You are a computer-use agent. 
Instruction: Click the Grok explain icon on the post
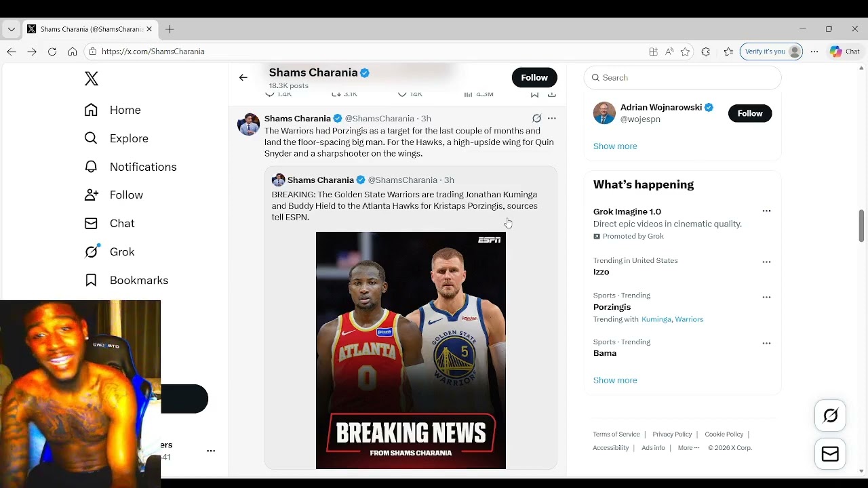tap(536, 119)
